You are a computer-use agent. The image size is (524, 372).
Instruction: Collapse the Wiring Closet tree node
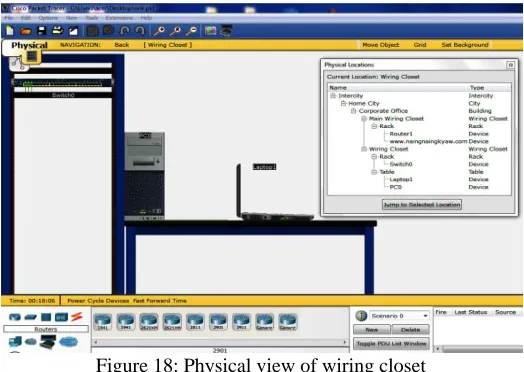tap(364, 149)
